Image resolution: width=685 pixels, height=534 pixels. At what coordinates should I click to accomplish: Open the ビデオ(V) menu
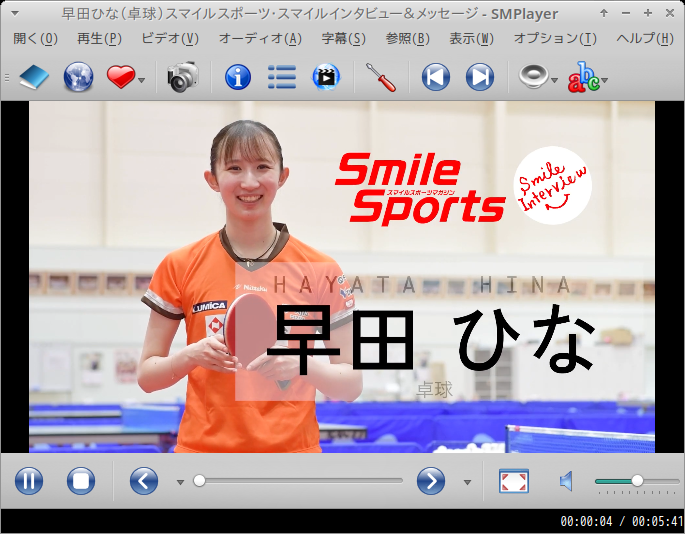click(x=170, y=39)
